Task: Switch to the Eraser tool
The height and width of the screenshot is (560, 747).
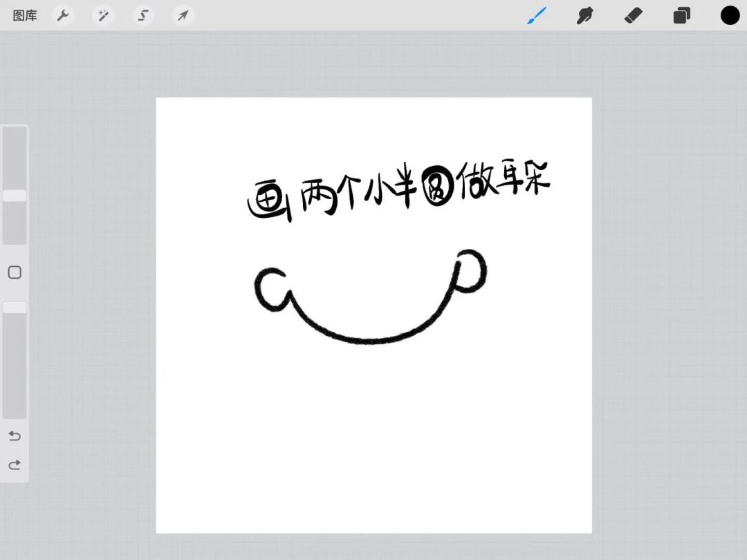Action: tap(634, 15)
